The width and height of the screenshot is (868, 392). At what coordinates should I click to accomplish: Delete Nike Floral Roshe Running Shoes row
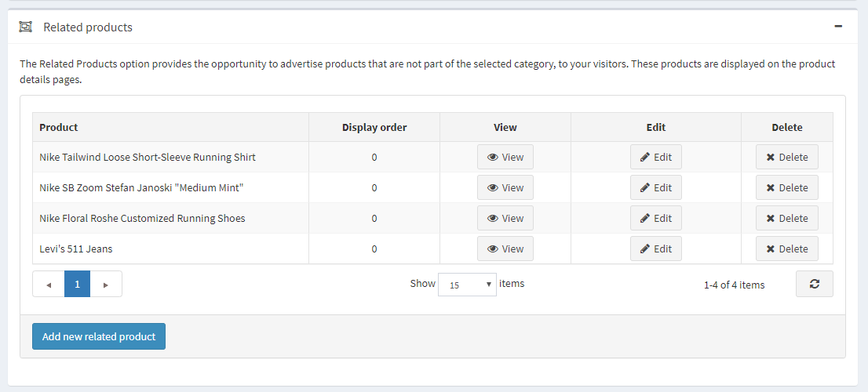(x=786, y=218)
